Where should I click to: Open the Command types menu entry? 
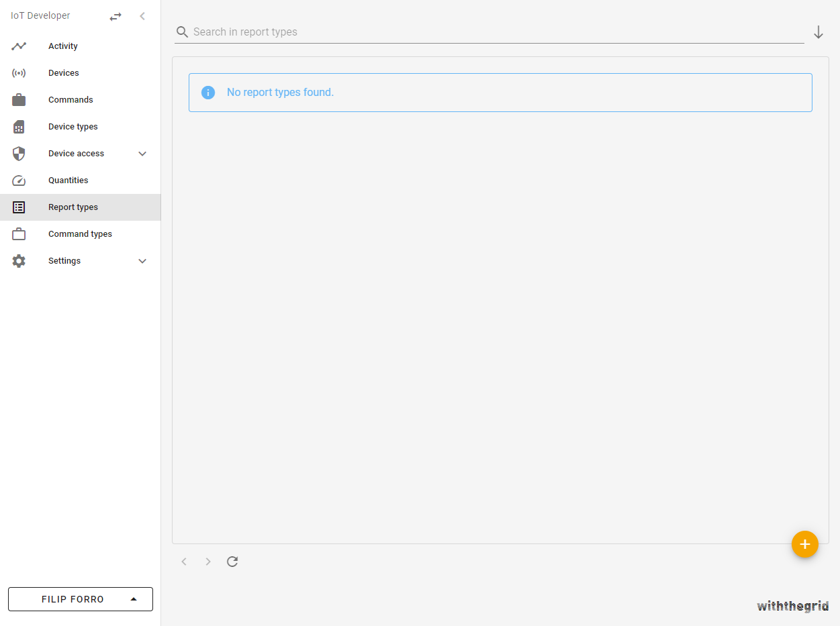(x=79, y=233)
